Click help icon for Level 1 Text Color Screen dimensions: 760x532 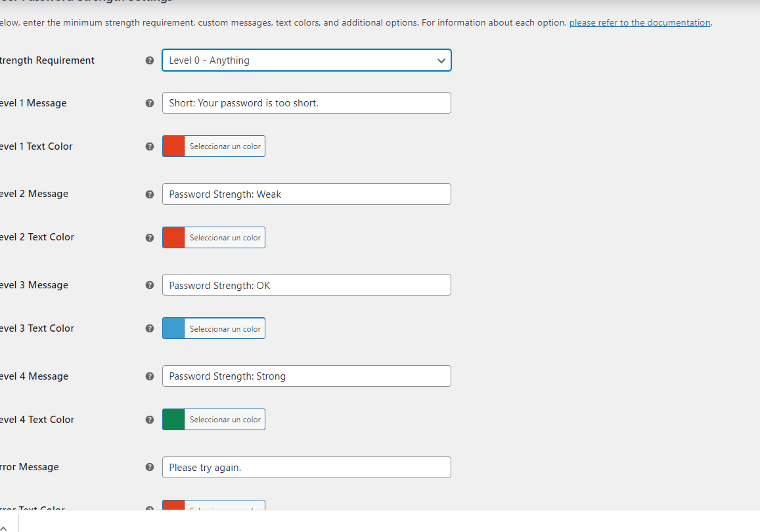point(150,146)
